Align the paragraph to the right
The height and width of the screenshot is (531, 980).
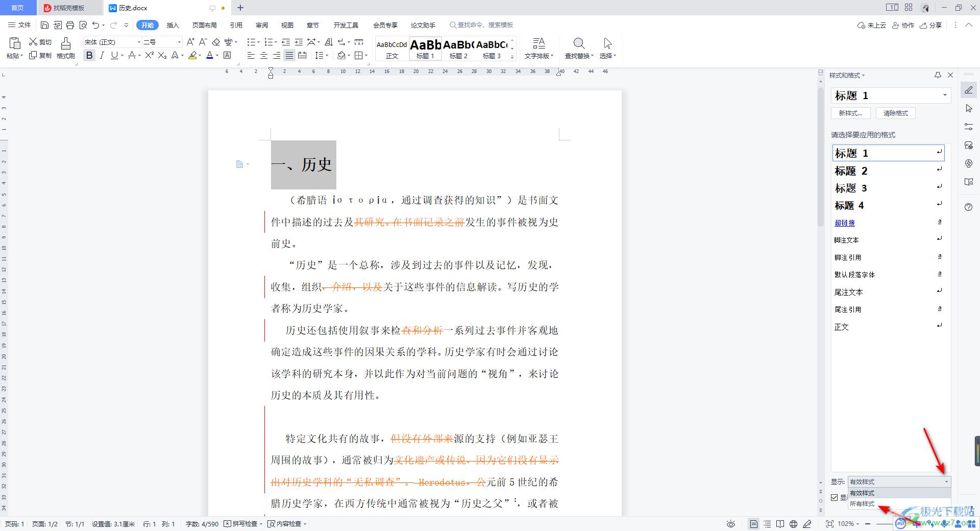coord(277,55)
